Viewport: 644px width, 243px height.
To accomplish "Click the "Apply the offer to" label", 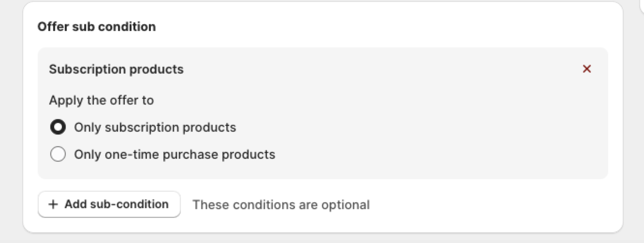I will coord(101,101).
